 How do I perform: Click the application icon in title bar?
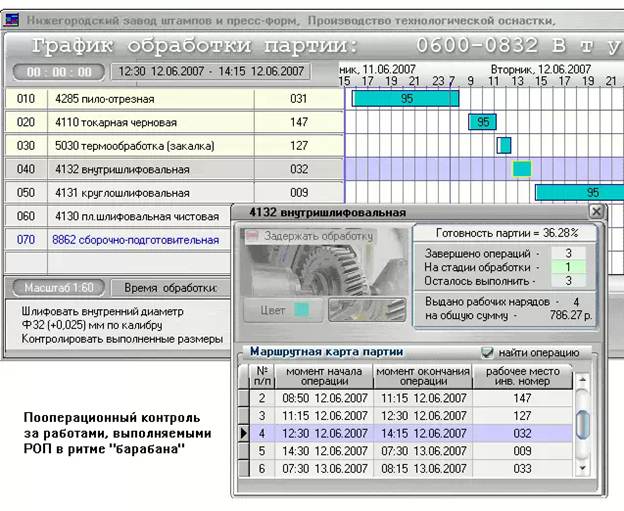(x=12, y=20)
